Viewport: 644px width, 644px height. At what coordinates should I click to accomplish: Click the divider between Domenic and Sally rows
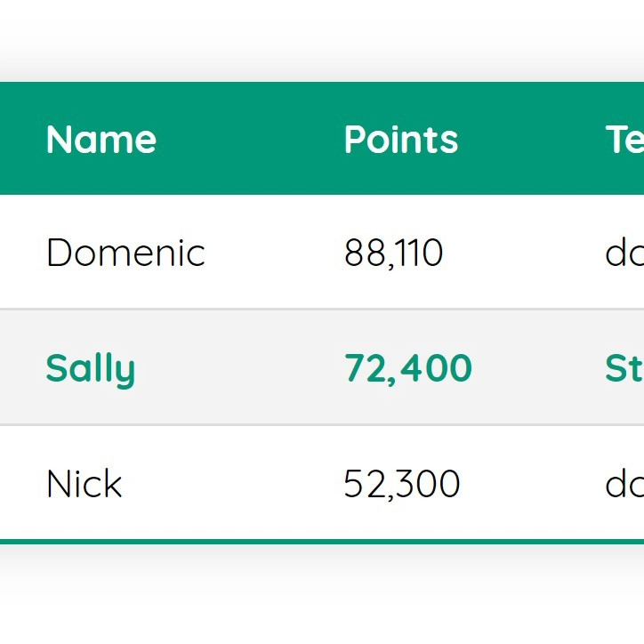click(322, 310)
